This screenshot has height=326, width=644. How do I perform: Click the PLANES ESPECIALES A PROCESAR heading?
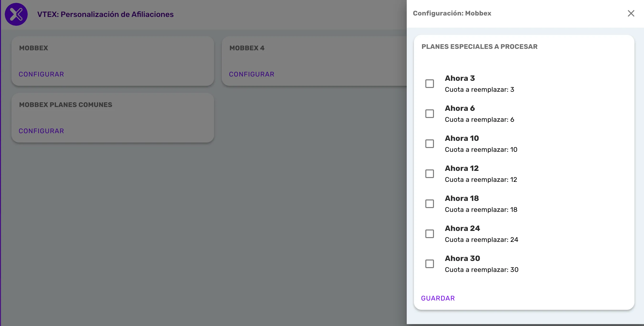click(x=479, y=47)
